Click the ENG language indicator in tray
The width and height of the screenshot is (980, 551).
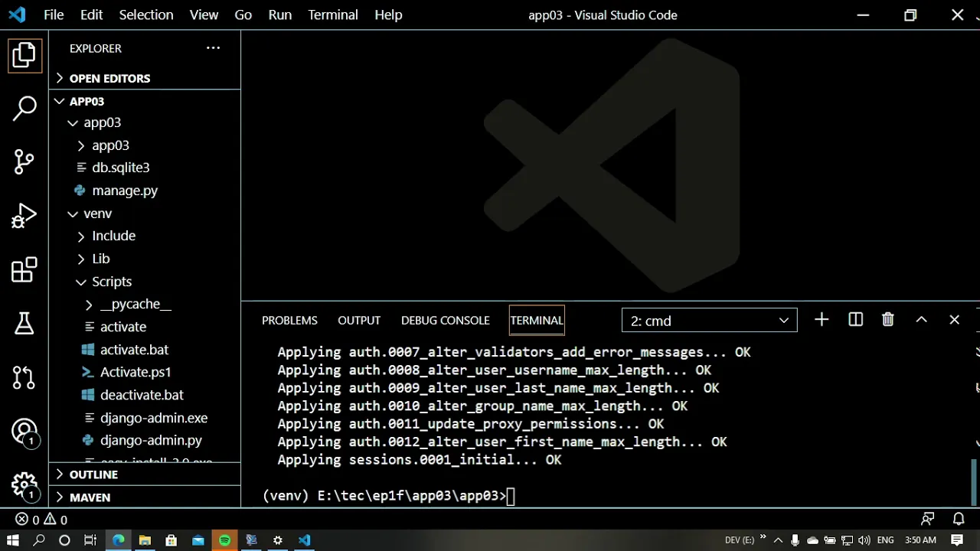coord(885,540)
